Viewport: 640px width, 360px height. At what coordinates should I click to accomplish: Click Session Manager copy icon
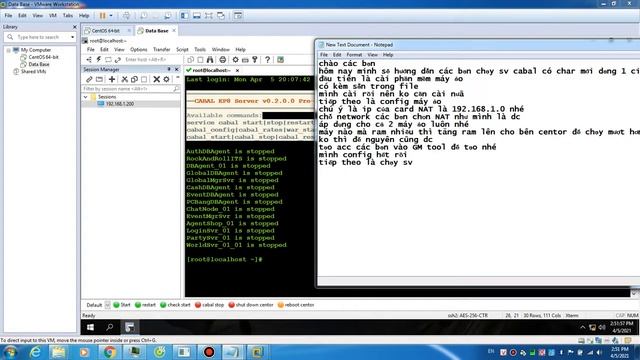(134, 79)
